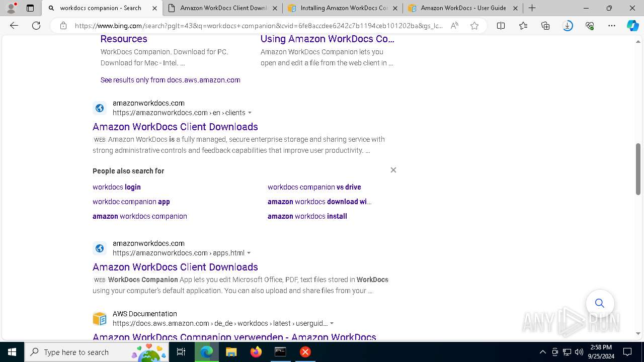Click the address bar URL field
This screenshot has height=362, width=644.
tap(259, 26)
